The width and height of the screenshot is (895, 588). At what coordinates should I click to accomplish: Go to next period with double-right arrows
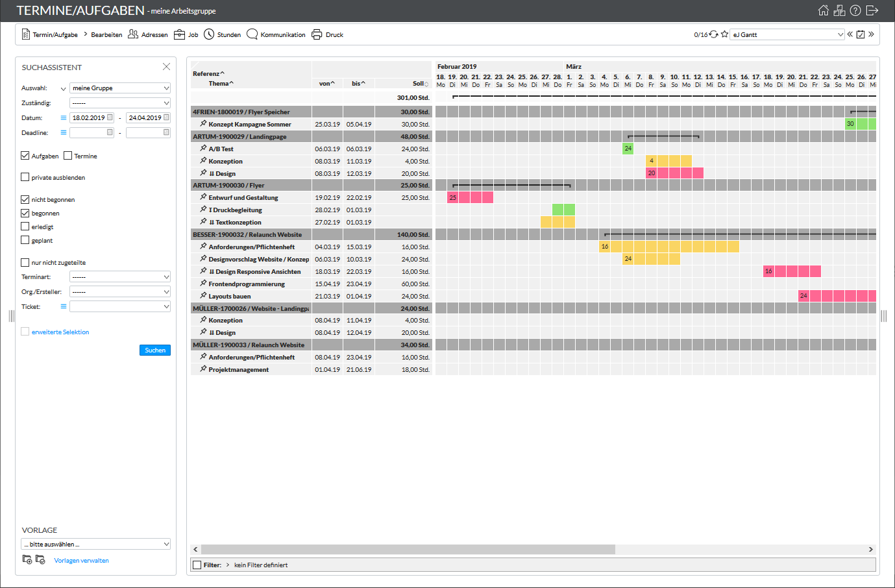tap(871, 34)
